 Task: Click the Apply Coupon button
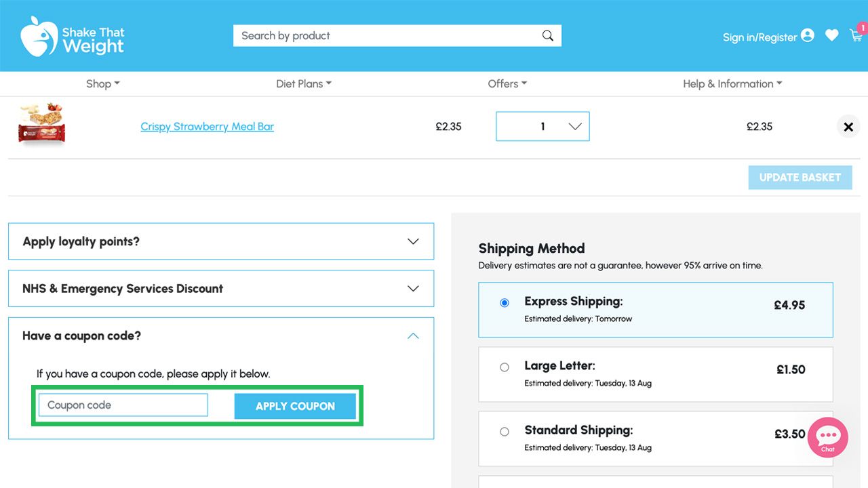(295, 406)
